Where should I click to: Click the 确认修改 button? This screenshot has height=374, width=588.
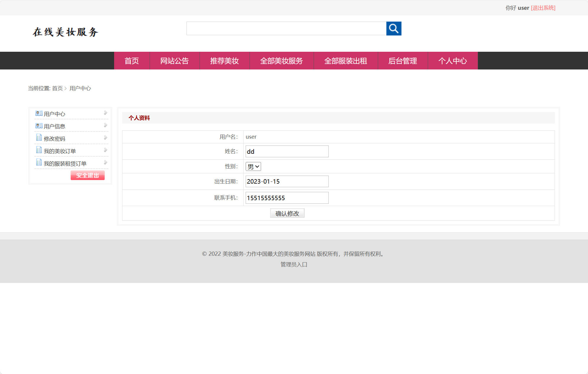point(287,213)
